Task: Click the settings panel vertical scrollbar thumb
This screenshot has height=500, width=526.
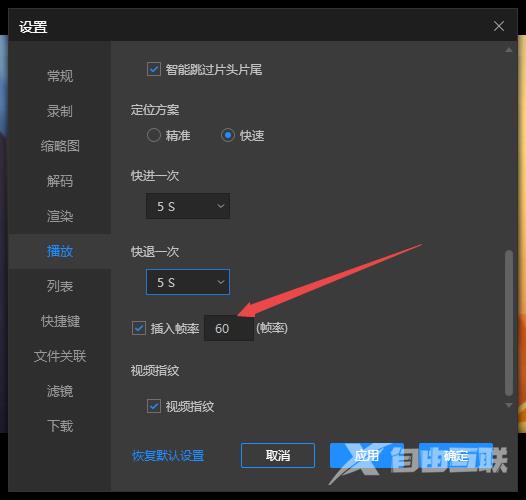Action: tap(509, 323)
